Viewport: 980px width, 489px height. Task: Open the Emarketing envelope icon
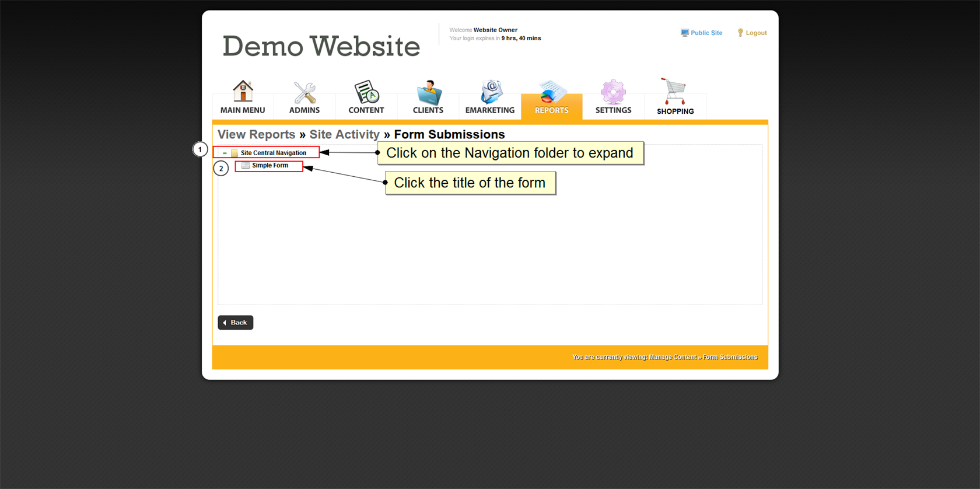491,92
